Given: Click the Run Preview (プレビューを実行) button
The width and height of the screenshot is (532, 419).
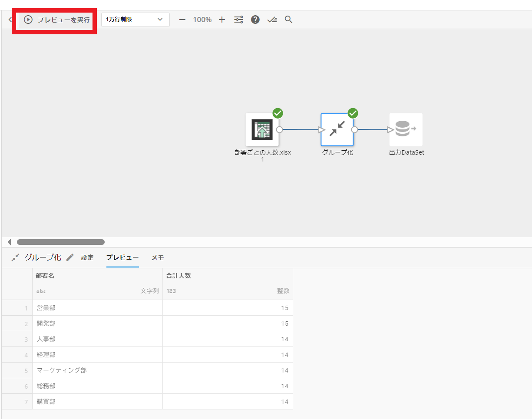Looking at the screenshot, I should click(56, 20).
